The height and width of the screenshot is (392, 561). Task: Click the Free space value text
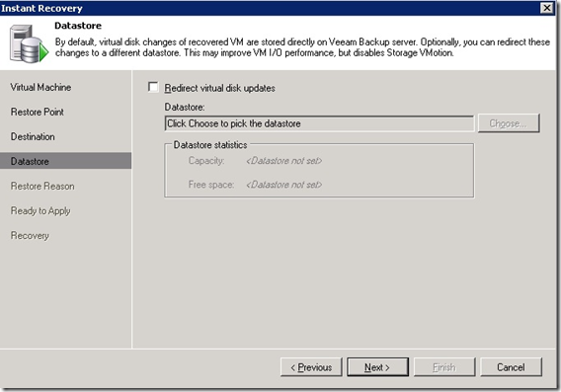pos(284,185)
